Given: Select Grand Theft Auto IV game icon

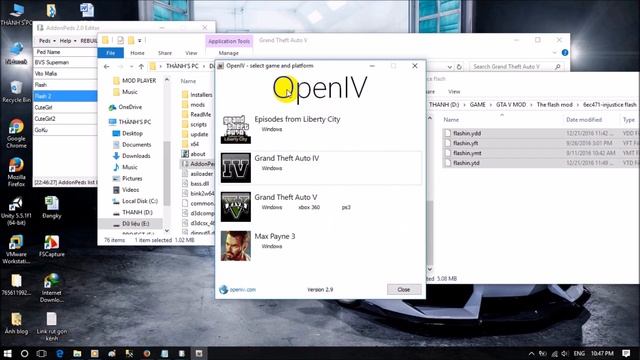Looking at the screenshot, I should [236, 168].
